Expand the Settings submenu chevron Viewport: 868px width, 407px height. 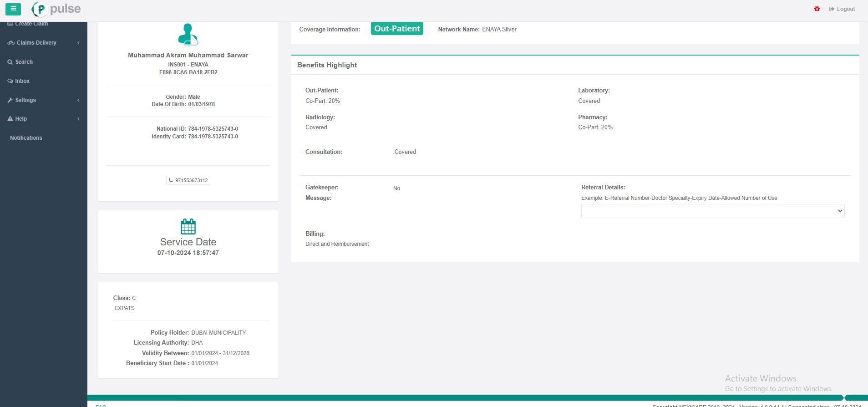(x=78, y=100)
